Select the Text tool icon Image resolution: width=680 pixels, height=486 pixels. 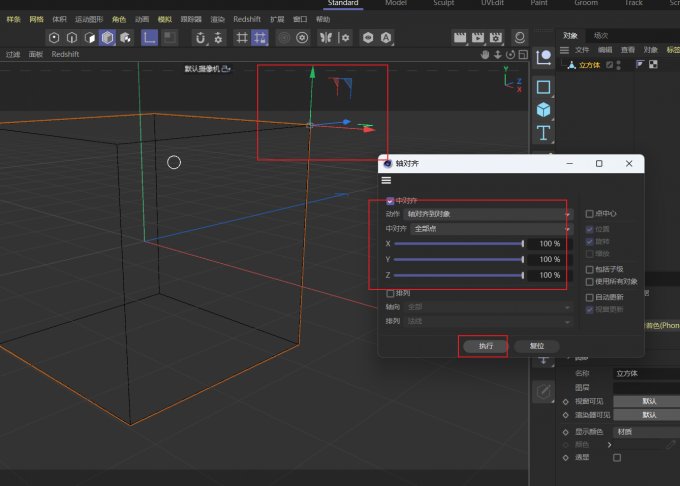[x=543, y=133]
